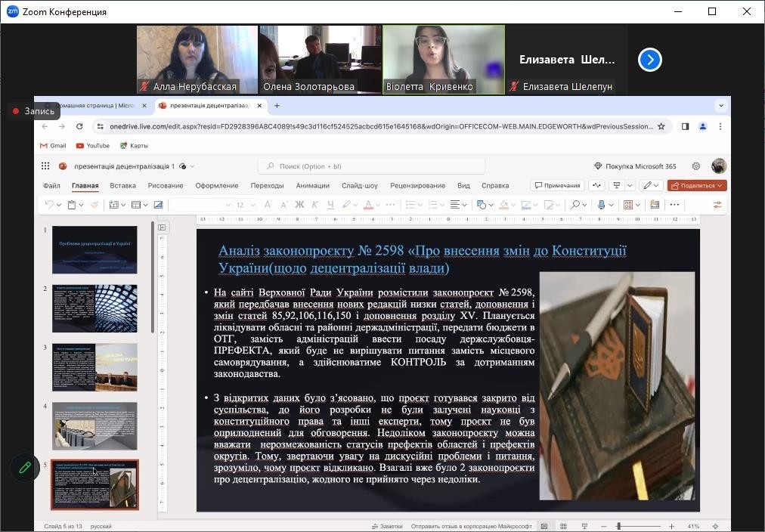
Task: Click the Undo arrow in ribbon
Action: (x=49, y=205)
